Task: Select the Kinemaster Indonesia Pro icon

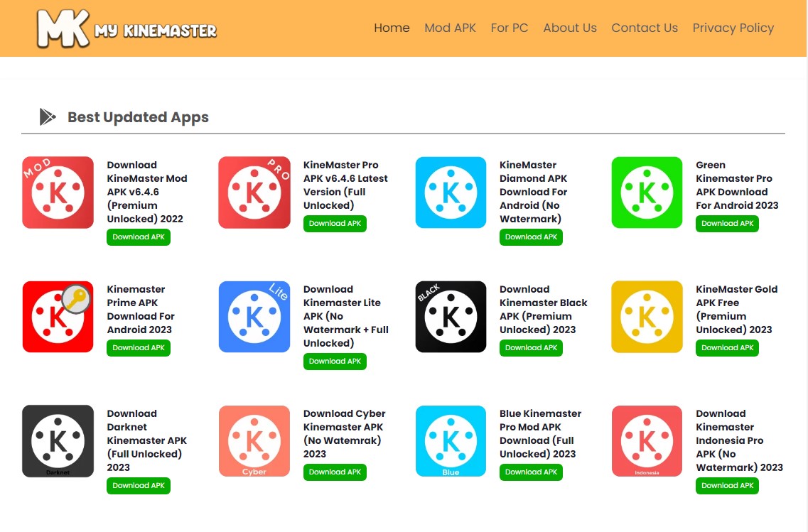Action: coord(647,440)
